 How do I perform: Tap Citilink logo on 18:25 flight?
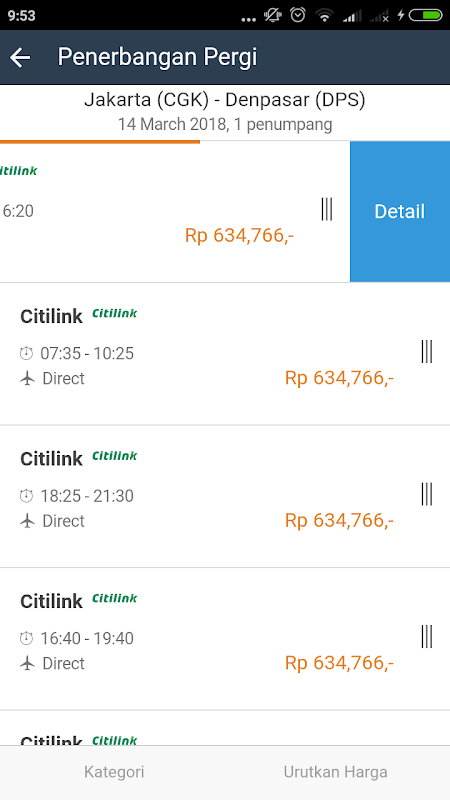click(115, 456)
